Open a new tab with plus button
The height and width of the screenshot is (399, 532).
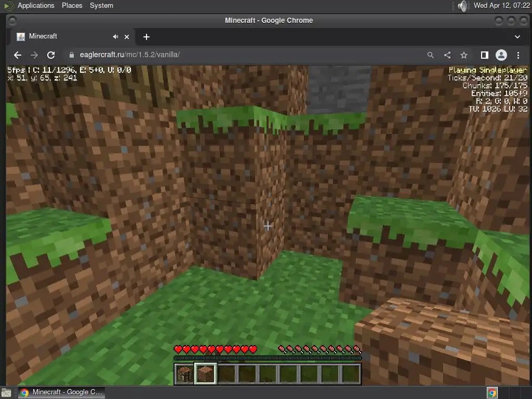click(146, 37)
